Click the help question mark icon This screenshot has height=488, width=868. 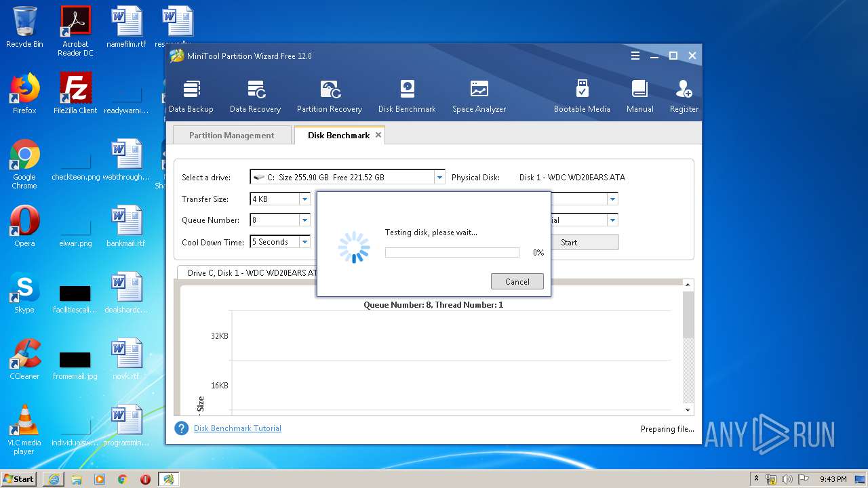point(181,428)
